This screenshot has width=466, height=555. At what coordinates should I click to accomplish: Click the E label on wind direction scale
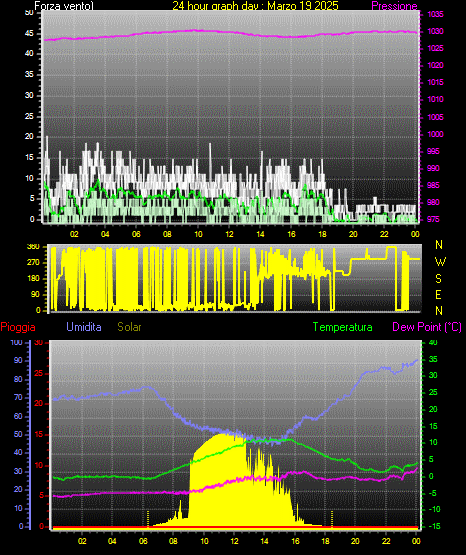[438, 295]
